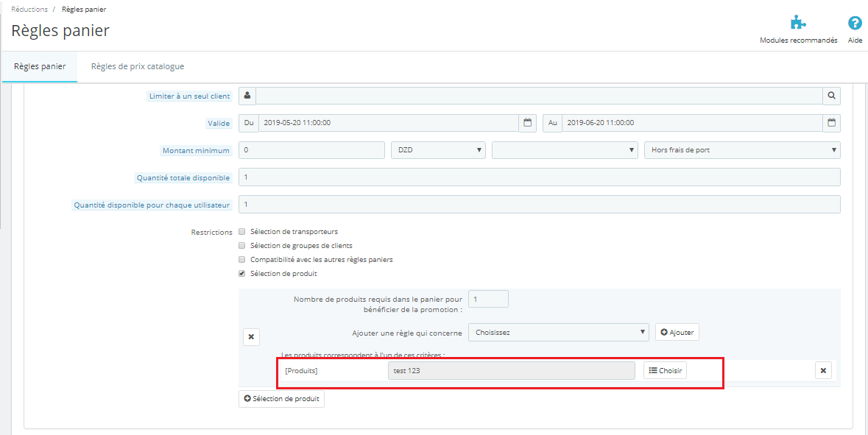Click the Restrictions label
The width and height of the screenshot is (868, 435).
tap(211, 232)
